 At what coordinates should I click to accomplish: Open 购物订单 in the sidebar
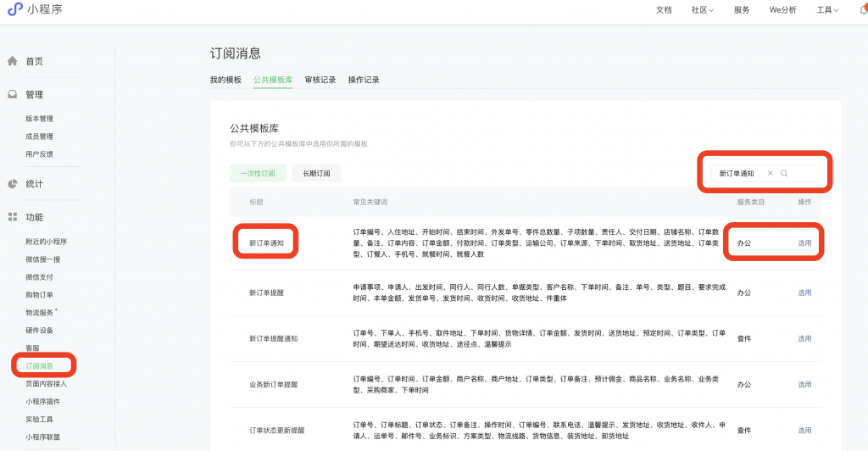(x=39, y=294)
